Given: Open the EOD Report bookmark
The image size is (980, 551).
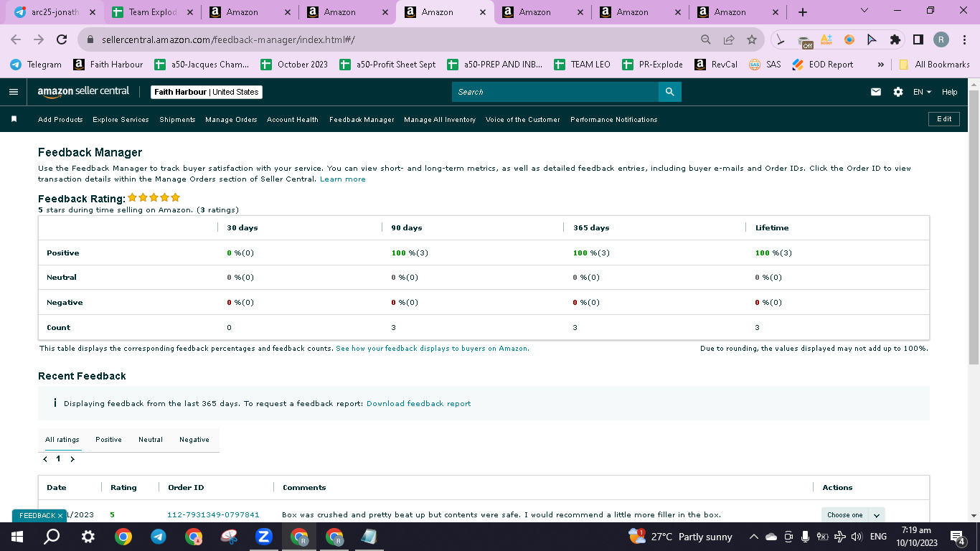Looking at the screenshot, I should pyautogui.click(x=823, y=64).
